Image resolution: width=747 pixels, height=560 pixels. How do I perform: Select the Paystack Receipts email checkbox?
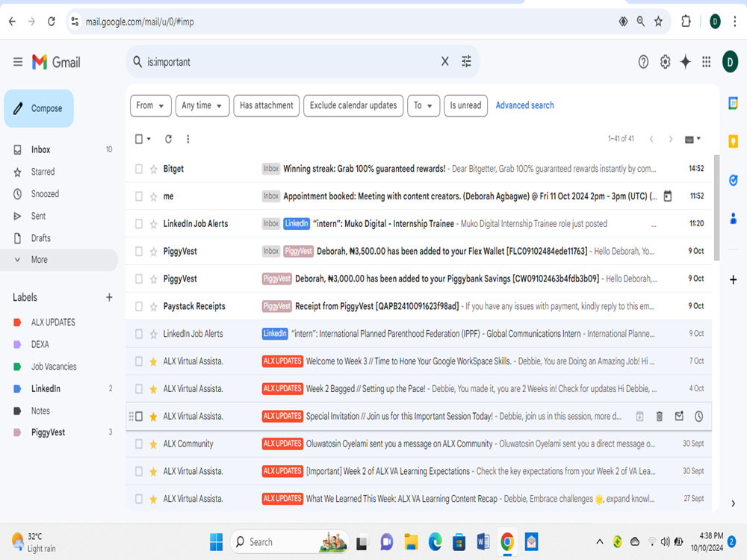coord(139,306)
